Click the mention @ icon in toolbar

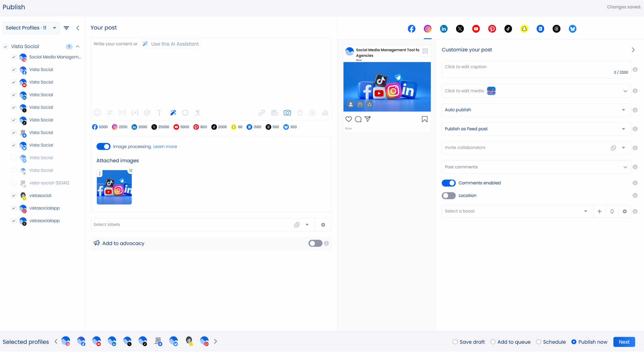(x=147, y=113)
